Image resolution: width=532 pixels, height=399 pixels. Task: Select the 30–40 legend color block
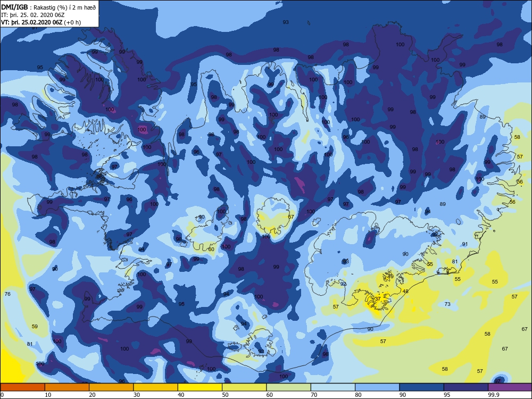(155, 387)
